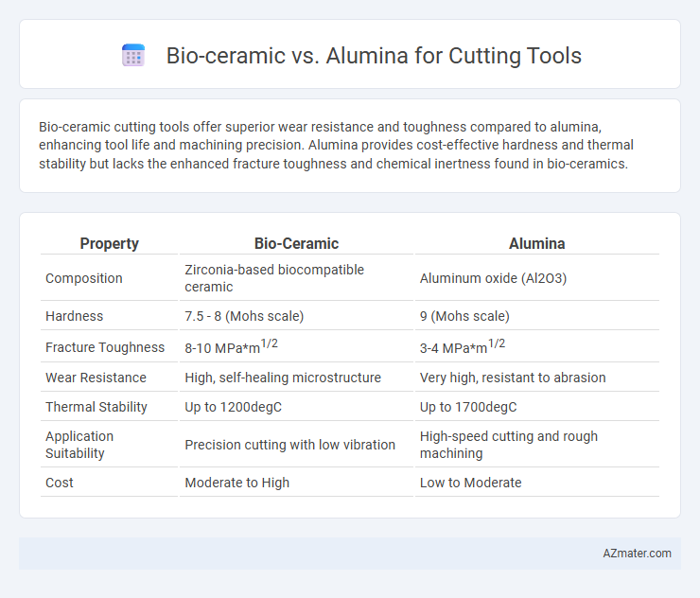Click the 'Up to 1200degC' value

233,407
